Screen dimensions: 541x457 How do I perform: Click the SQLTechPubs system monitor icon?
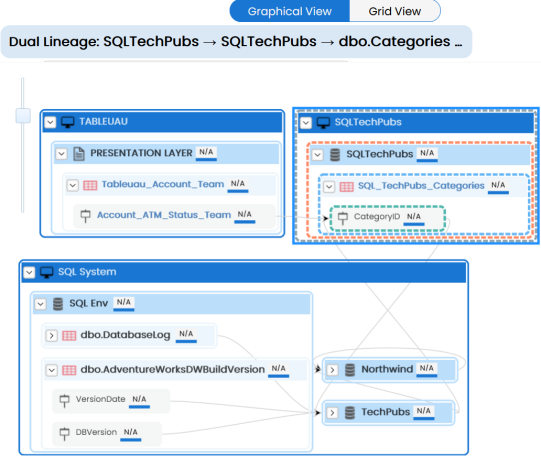(323, 123)
